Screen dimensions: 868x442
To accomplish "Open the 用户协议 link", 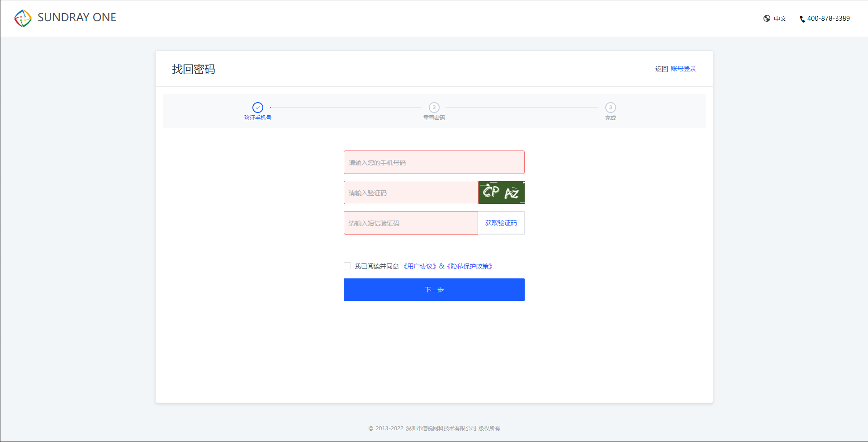I will pyautogui.click(x=420, y=266).
